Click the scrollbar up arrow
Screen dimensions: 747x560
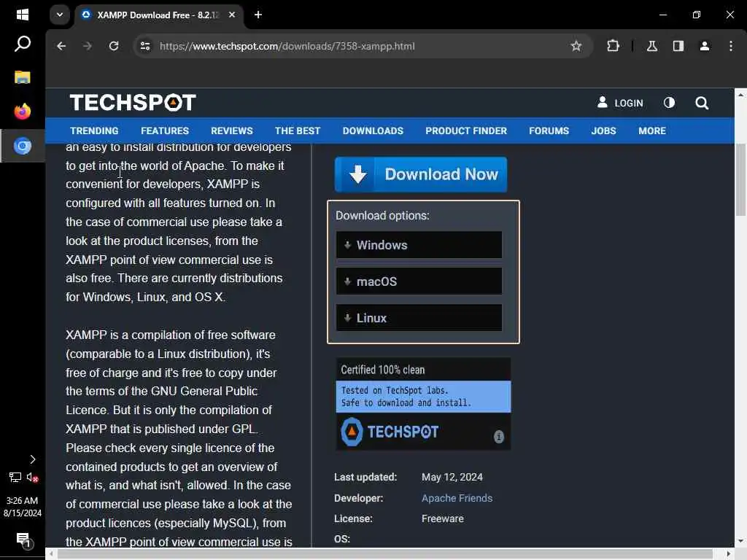(x=740, y=95)
